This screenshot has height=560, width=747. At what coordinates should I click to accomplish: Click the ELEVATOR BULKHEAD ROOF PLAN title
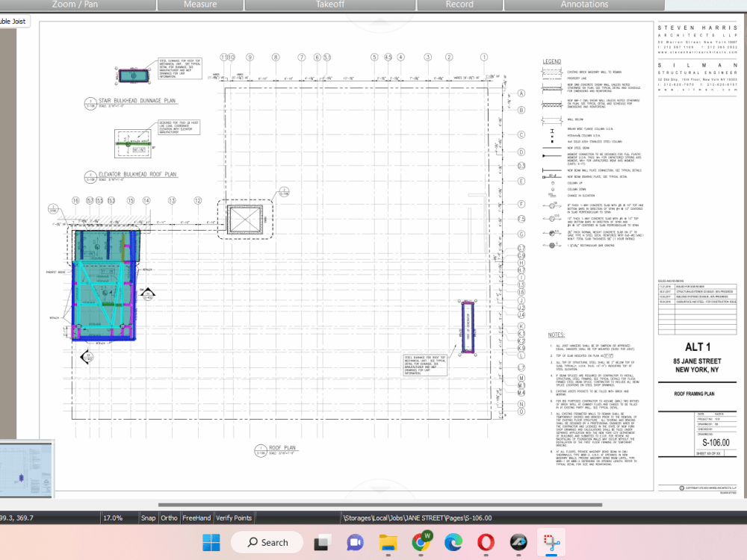(x=137, y=174)
